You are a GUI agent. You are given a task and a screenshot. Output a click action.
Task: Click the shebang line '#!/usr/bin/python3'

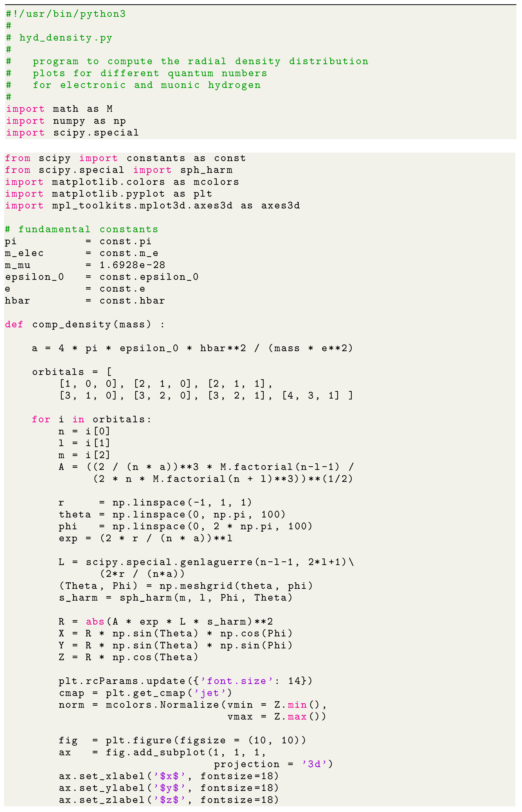[66, 14]
